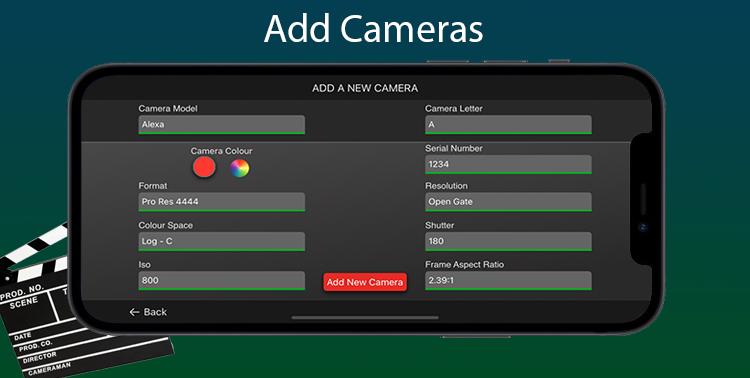Image resolution: width=750 pixels, height=378 pixels.
Task: Click the Colour Space label
Action: click(165, 225)
